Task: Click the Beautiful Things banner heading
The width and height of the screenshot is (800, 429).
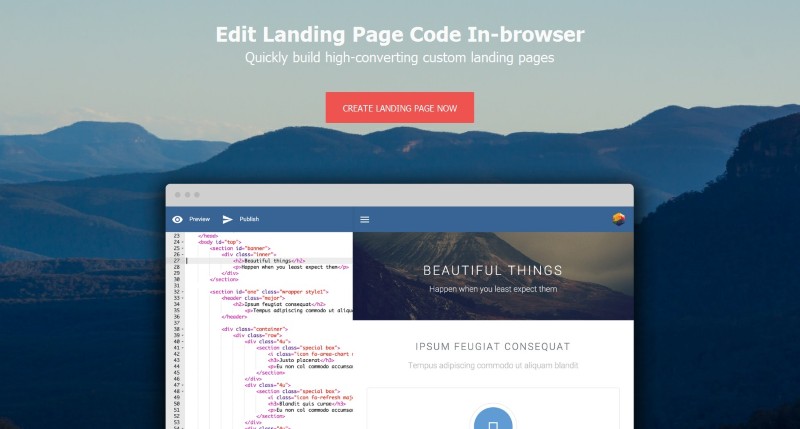Action: click(x=493, y=270)
